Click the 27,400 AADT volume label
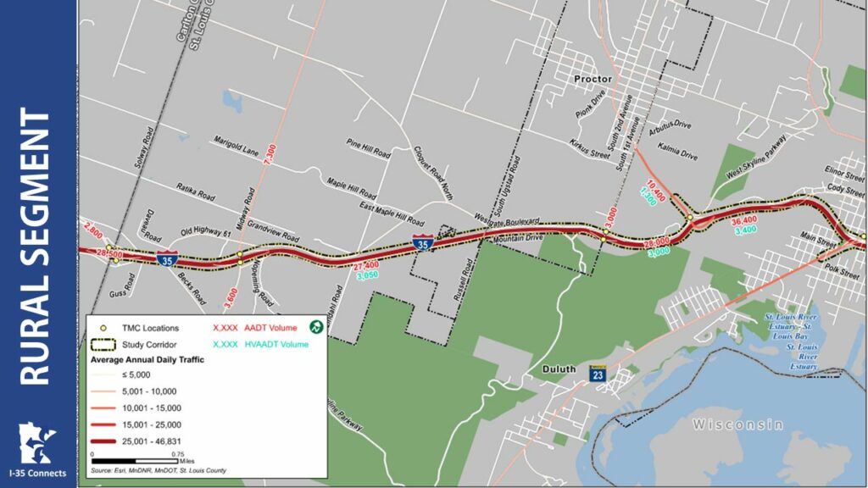 point(366,267)
